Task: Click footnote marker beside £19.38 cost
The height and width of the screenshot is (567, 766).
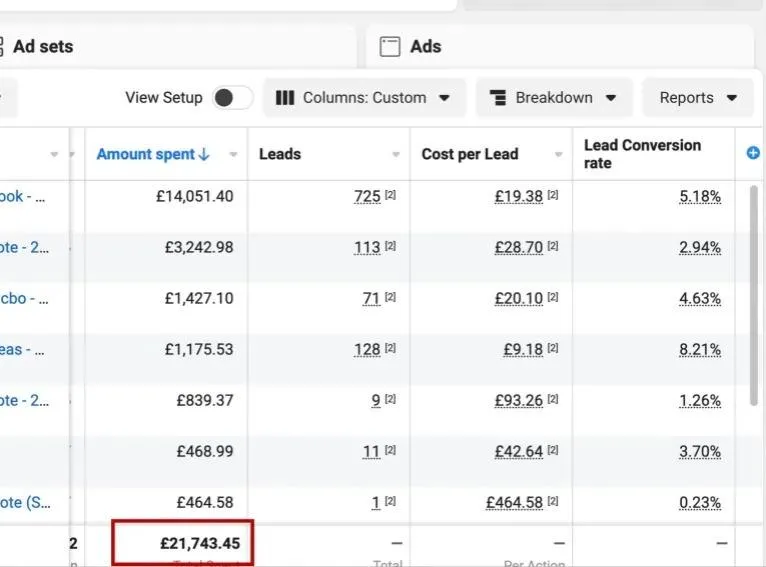Action: point(553,196)
